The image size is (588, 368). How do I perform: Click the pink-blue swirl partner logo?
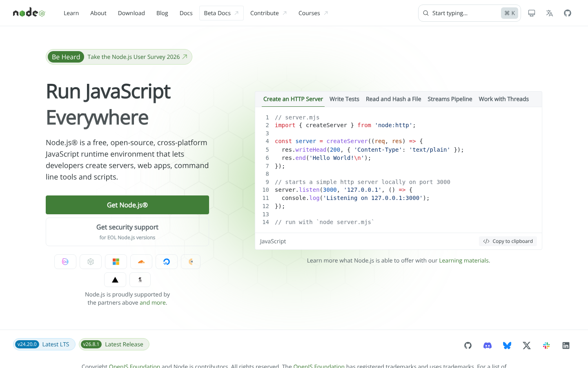pyautogui.click(x=65, y=262)
